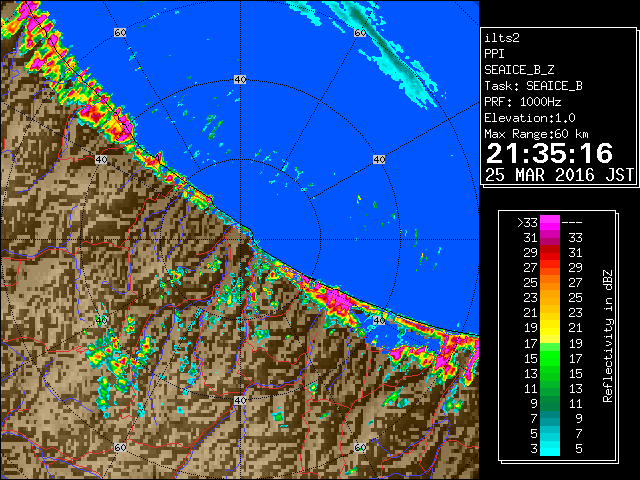The width and height of the screenshot is (640, 480).
Task: Click the 60 km ring label in the lower-right land
Action: pos(360,447)
